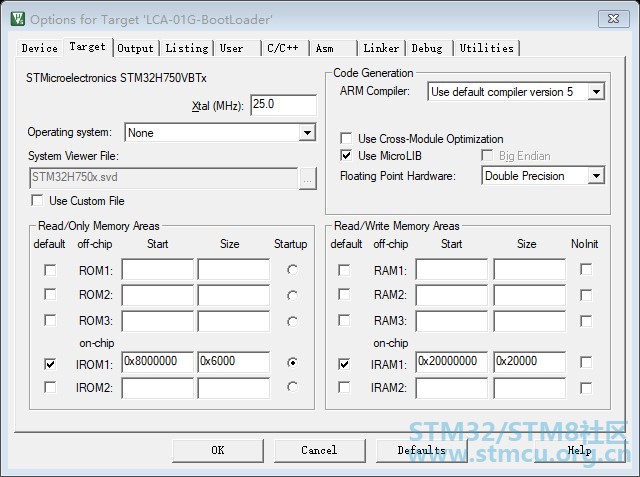Select IROM2 Startup radio button
This screenshot has height=477, width=640.
pyautogui.click(x=292, y=387)
